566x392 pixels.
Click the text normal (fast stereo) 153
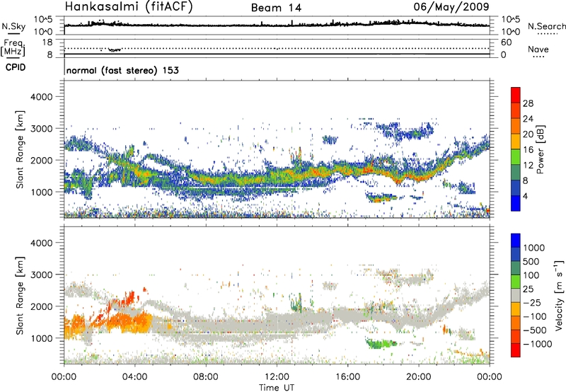tap(122, 71)
